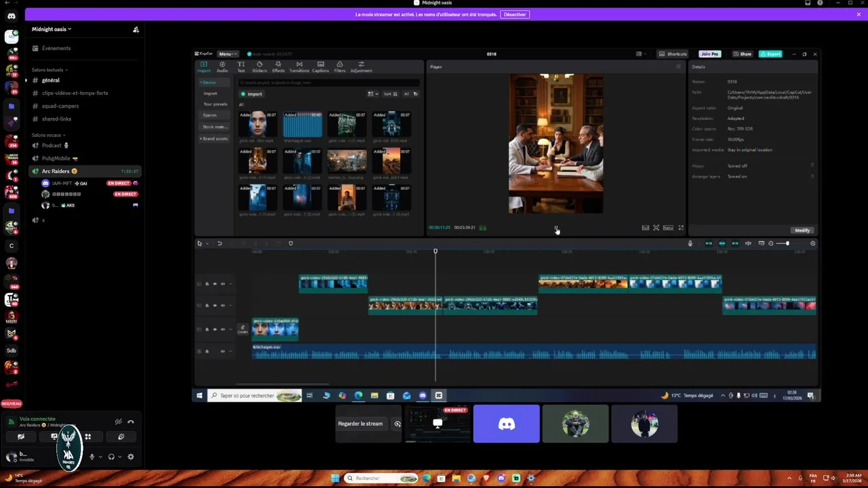
Task: Collapse Salons textuels category
Action: [x=50, y=70]
